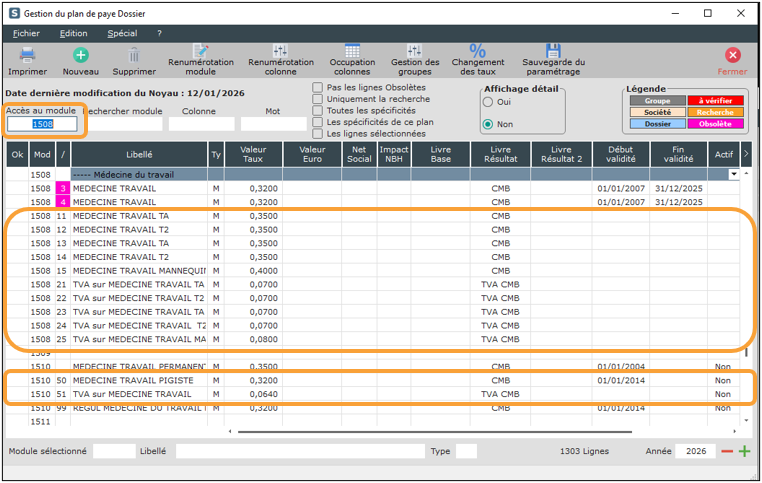Image resolution: width=762 pixels, height=483 pixels.
Task: Open the Fichier menu
Action: [27, 33]
